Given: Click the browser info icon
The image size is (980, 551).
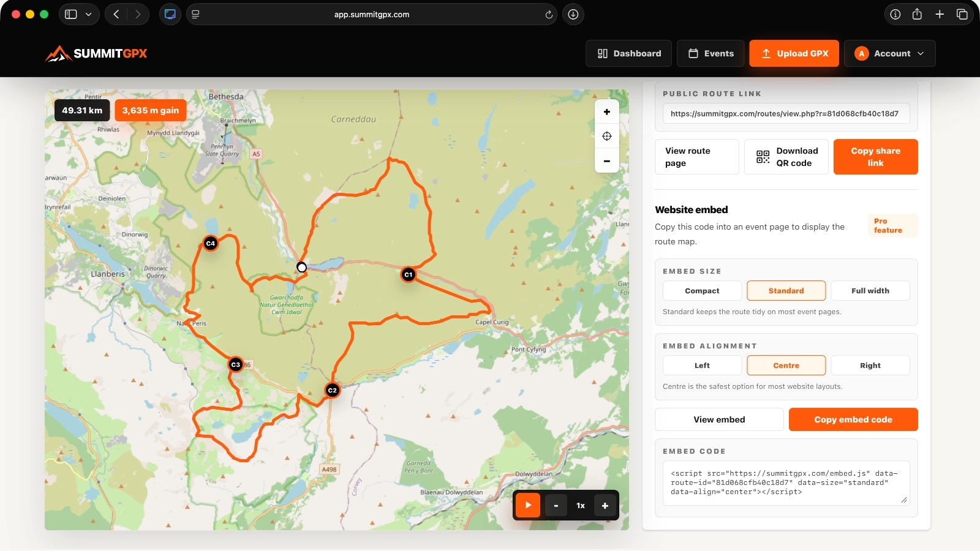Looking at the screenshot, I should (x=895, y=14).
